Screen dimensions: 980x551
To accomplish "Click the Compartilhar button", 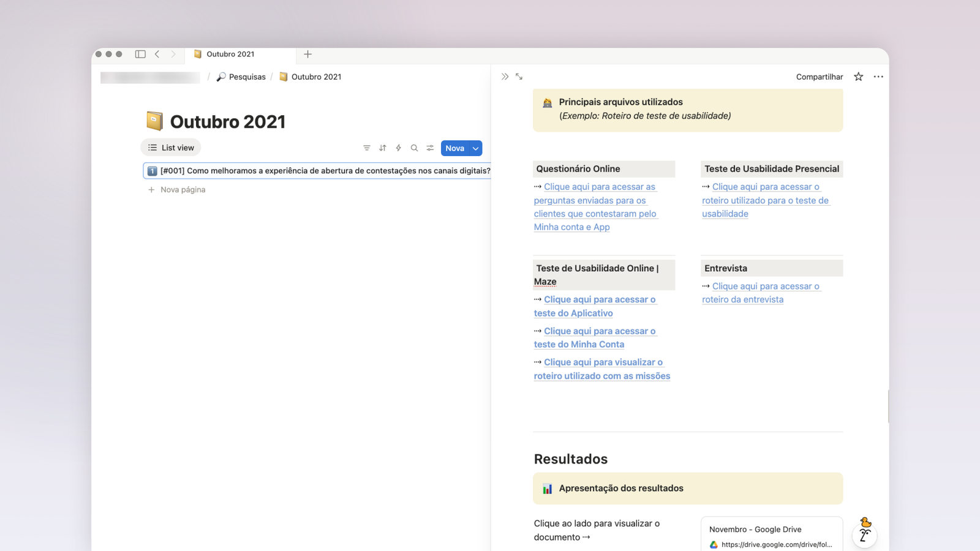I will [819, 77].
